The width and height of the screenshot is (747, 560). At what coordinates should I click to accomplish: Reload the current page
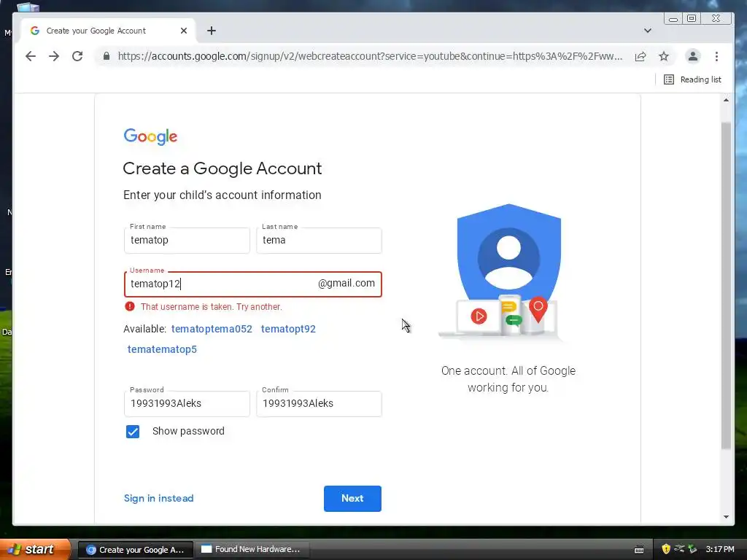click(77, 56)
